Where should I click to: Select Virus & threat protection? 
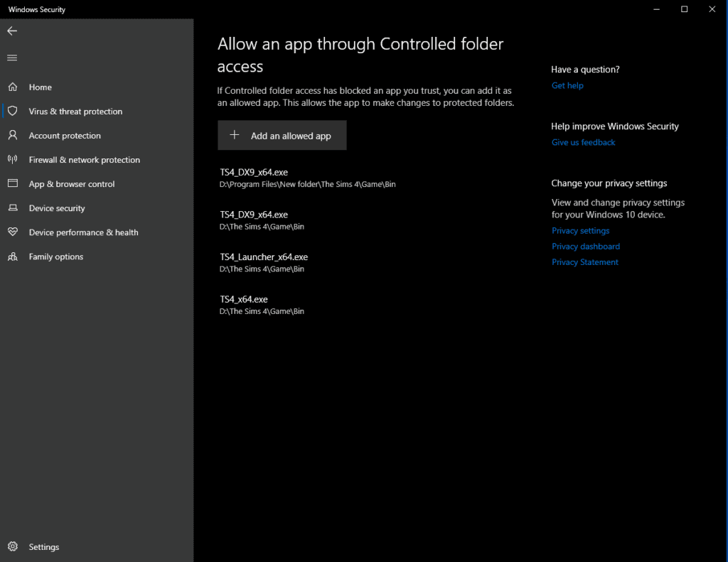coord(74,111)
